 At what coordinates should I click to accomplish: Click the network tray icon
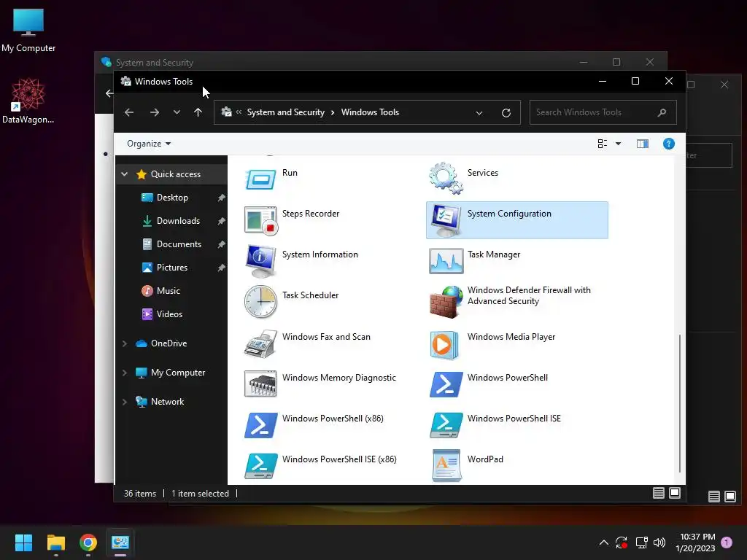click(641, 542)
